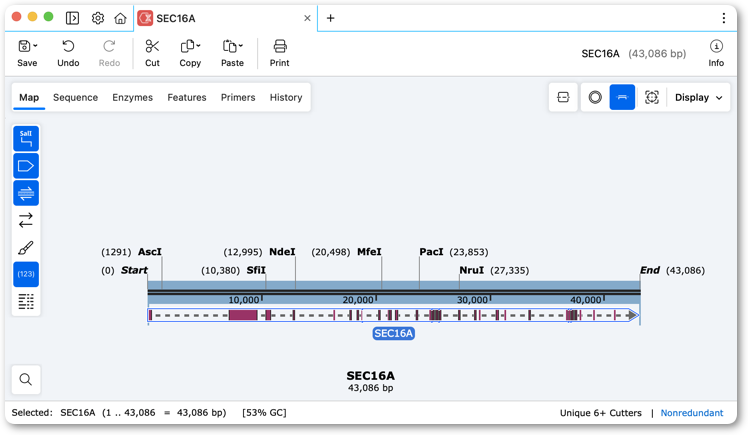Viewport: 748px width, 435px height.
Task: Toggle the translations arrows icon
Action: [x=26, y=220]
